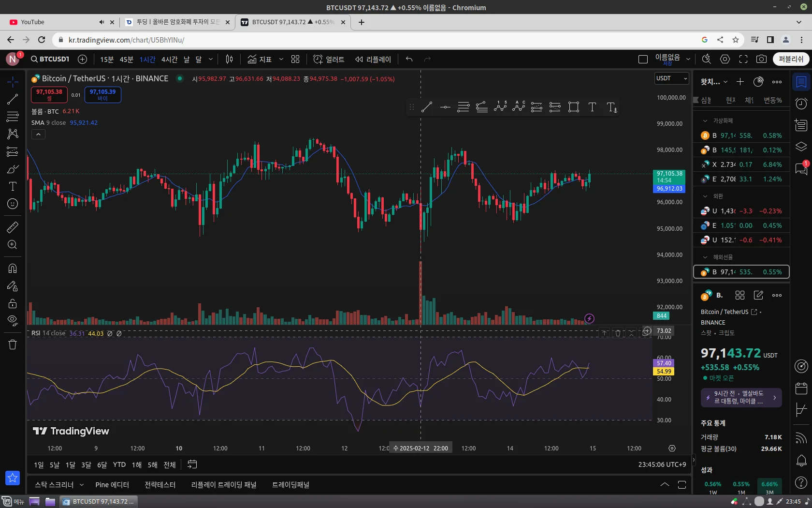Select the brush drawing tool
This screenshot has width=812, height=508.
13,169
